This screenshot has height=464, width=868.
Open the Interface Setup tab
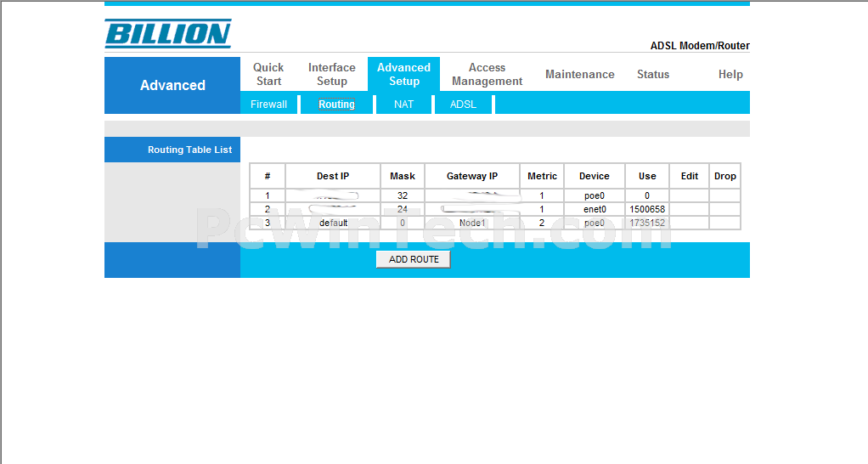(331, 74)
